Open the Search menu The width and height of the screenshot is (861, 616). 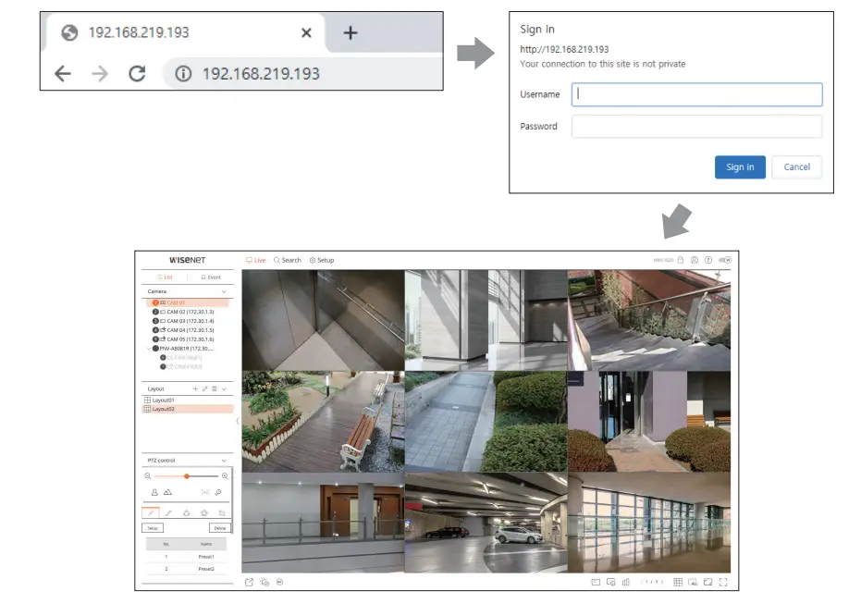coord(288,260)
